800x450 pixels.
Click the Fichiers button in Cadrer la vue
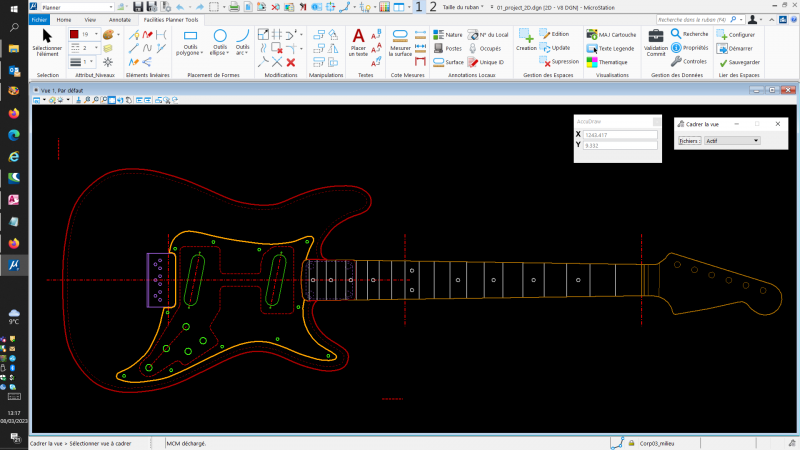pos(688,141)
